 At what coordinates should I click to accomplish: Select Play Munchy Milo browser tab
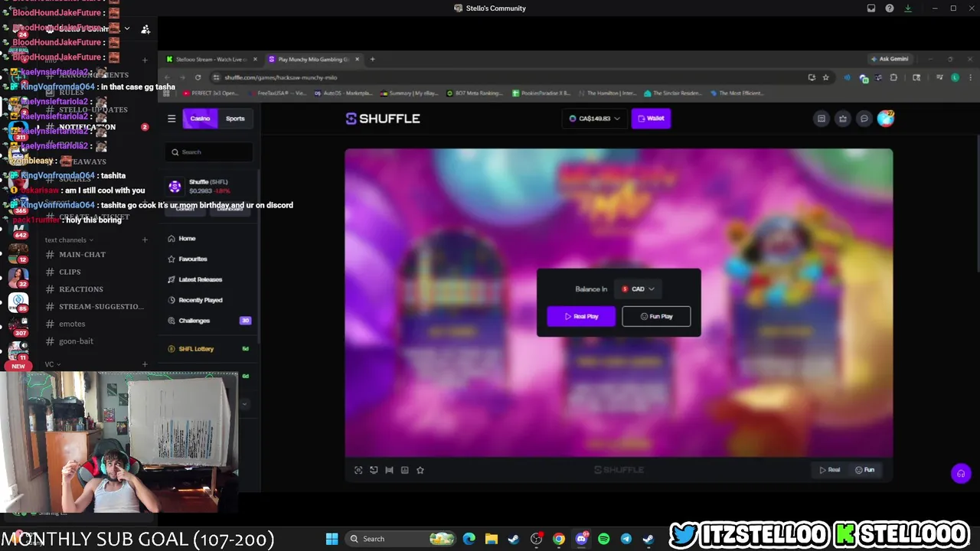pos(314,59)
